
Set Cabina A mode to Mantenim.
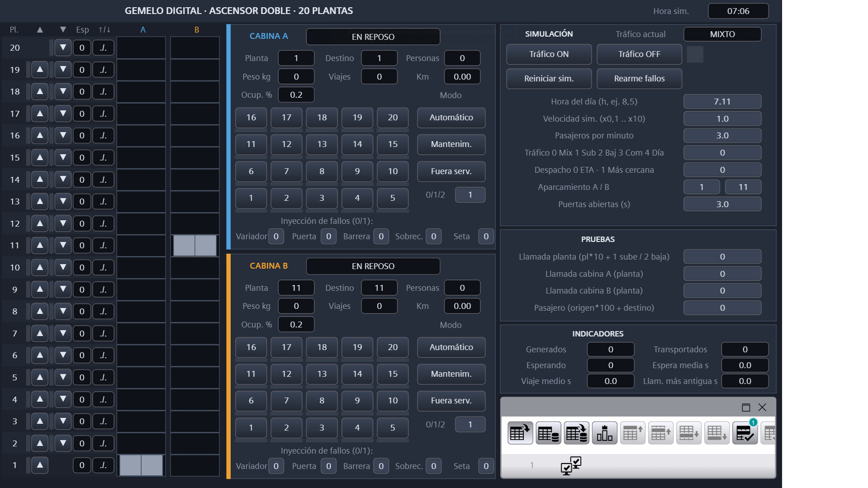point(451,144)
